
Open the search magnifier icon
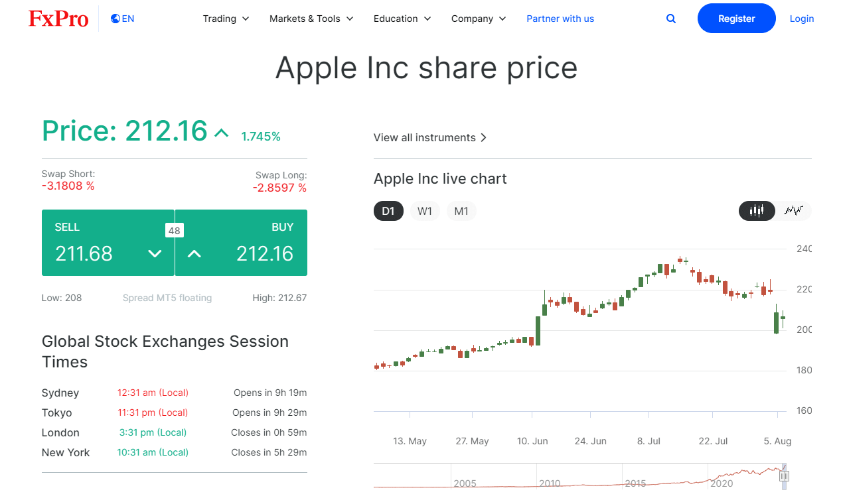coord(670,19)
